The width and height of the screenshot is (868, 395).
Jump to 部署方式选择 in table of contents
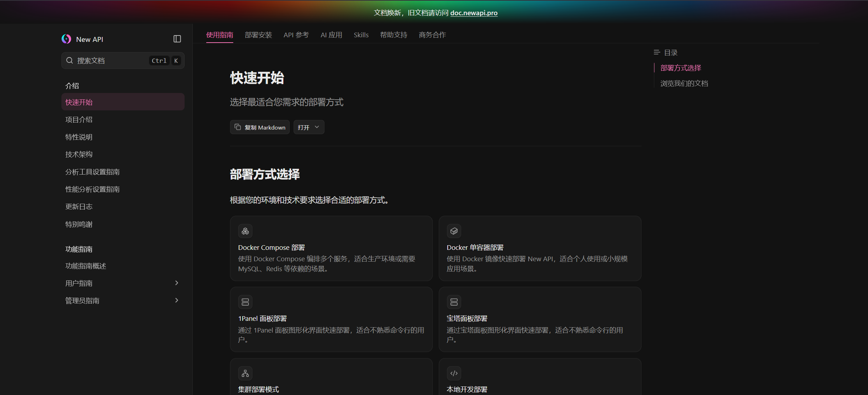coord(681,68)
